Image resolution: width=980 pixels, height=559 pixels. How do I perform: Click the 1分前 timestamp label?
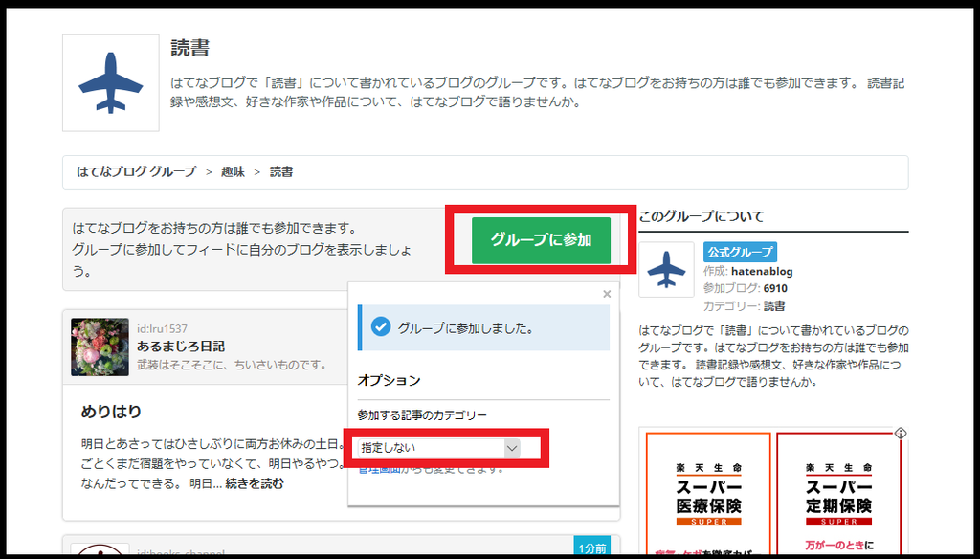point(591,548)
